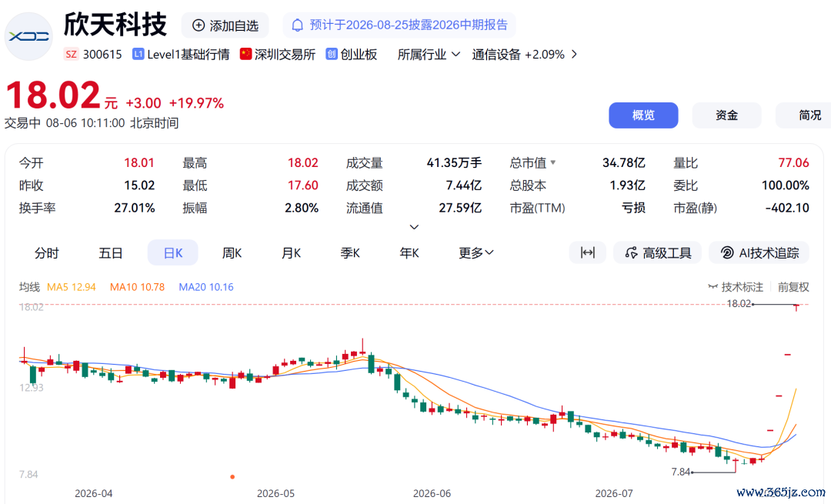Click the MA10 10.78 indicator label
Image resolution: width=831 pixels, height=504 pixels.
tap(137, 287)
